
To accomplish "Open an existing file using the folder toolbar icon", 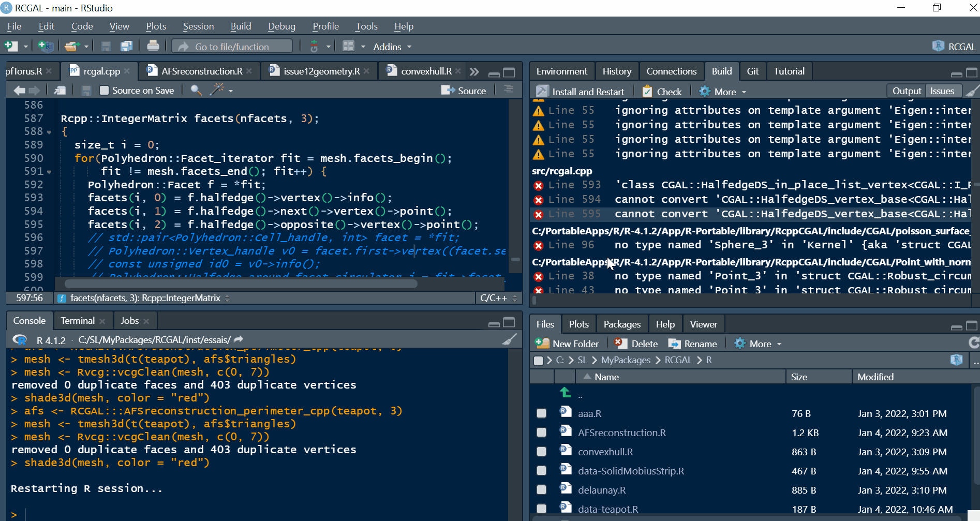I will [x=71, y=46].
